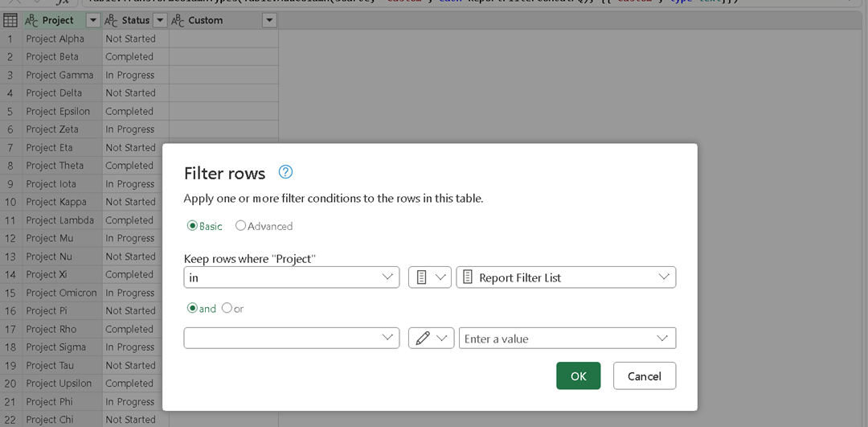868x427 pixels.
Task: Open the Project column filter arrow
Action: (x=93, y=20)
